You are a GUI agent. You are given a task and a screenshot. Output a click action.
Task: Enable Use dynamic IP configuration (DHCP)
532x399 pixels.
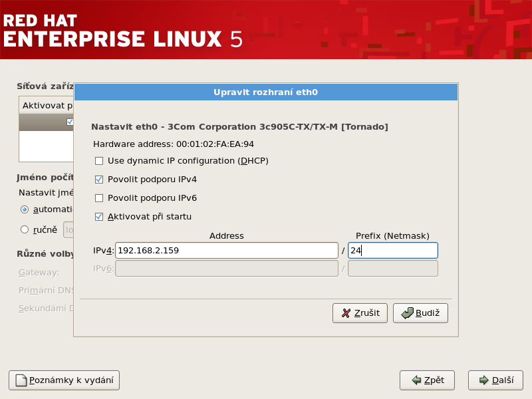(99, 161)
